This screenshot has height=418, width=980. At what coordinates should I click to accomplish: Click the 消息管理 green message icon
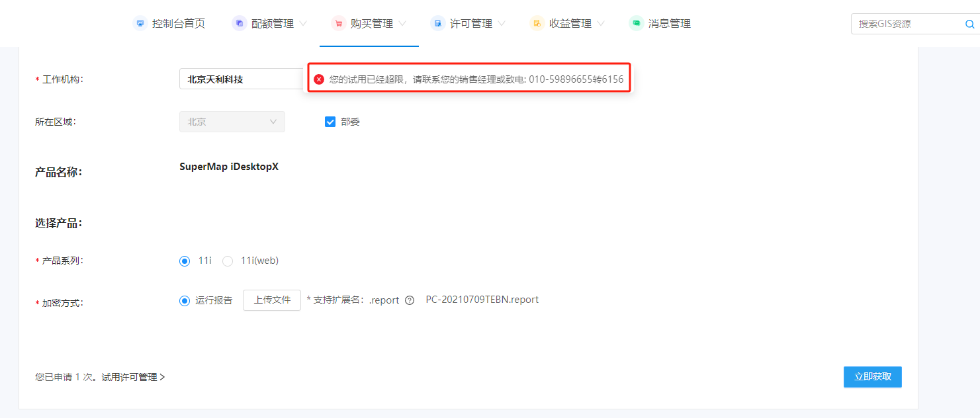click(x=636, y=24)
